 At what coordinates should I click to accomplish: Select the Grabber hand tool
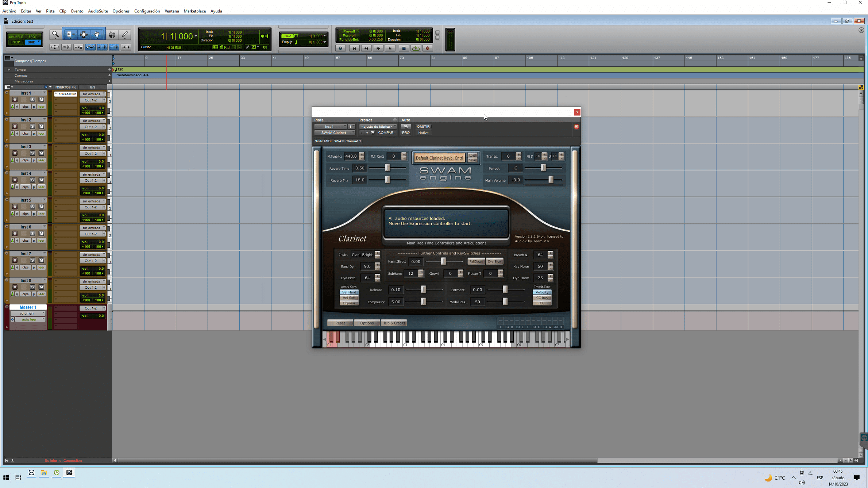(97, 35)
